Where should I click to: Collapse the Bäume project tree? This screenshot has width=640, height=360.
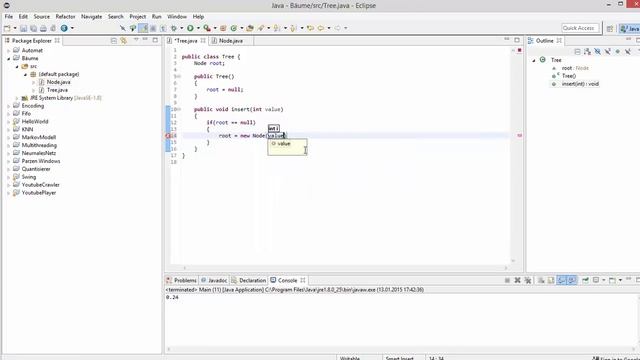point(9,58)
